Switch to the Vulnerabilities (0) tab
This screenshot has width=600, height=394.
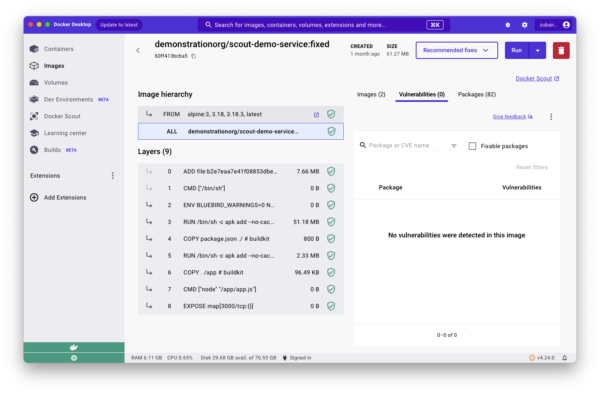[422, 94]
